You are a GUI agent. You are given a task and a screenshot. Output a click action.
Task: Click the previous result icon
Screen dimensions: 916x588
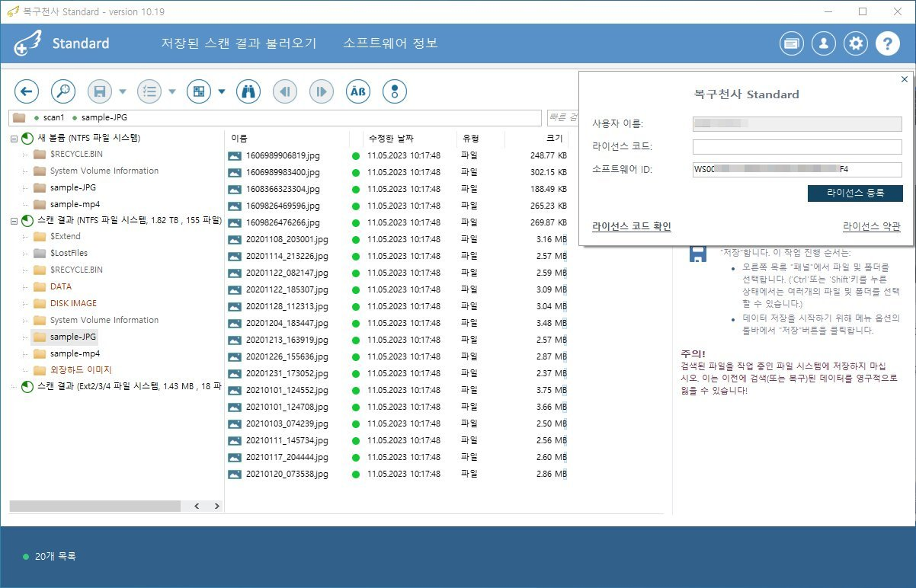pos(285,91)
